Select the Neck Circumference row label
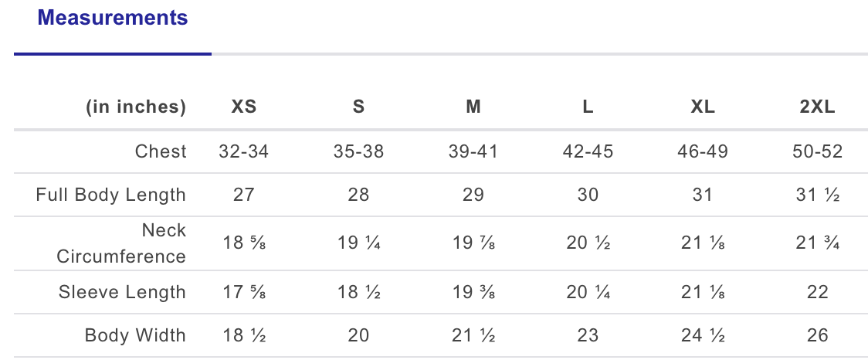The width and height of the screenshot is (868, 360). (122, 243)
